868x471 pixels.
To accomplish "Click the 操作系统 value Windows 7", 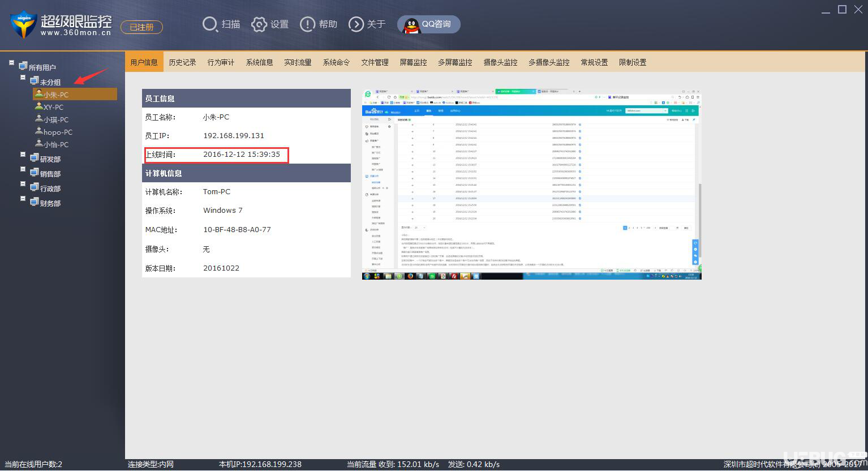I will (x=223, y=210).
